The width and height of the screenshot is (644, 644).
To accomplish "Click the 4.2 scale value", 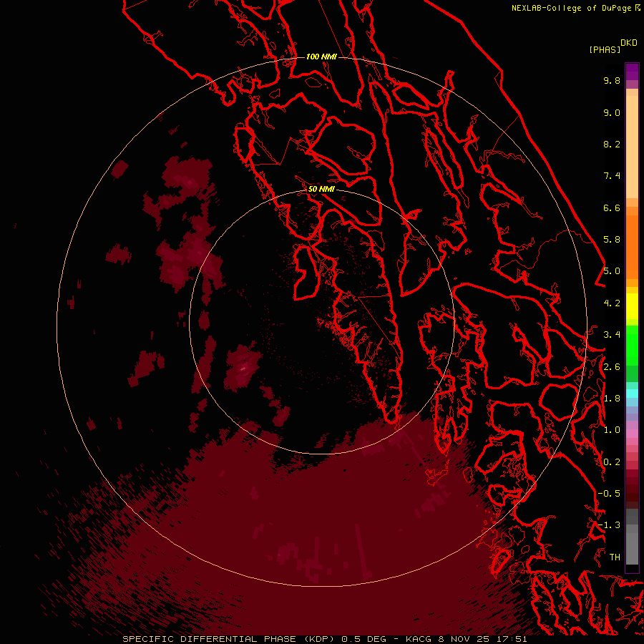I will click(612, 303).
